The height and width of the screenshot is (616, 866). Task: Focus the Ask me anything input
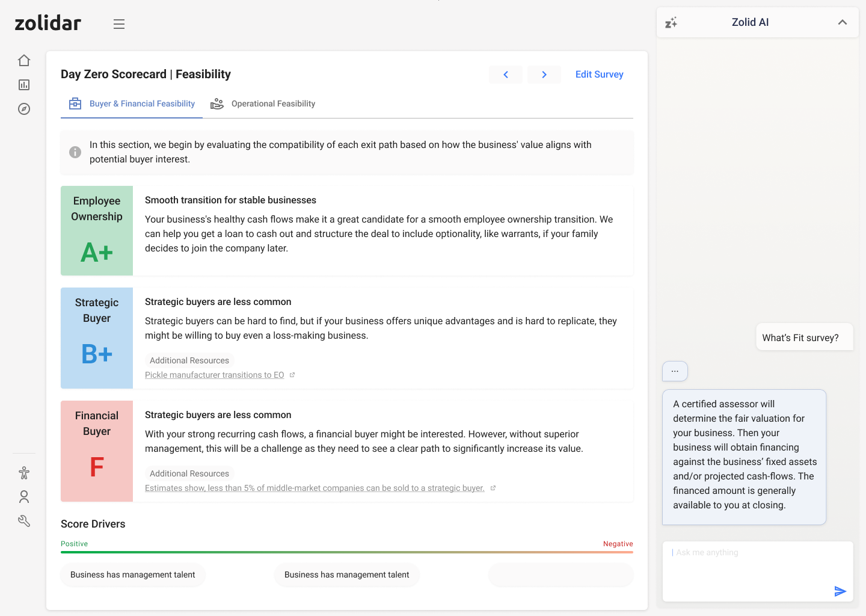758,571
